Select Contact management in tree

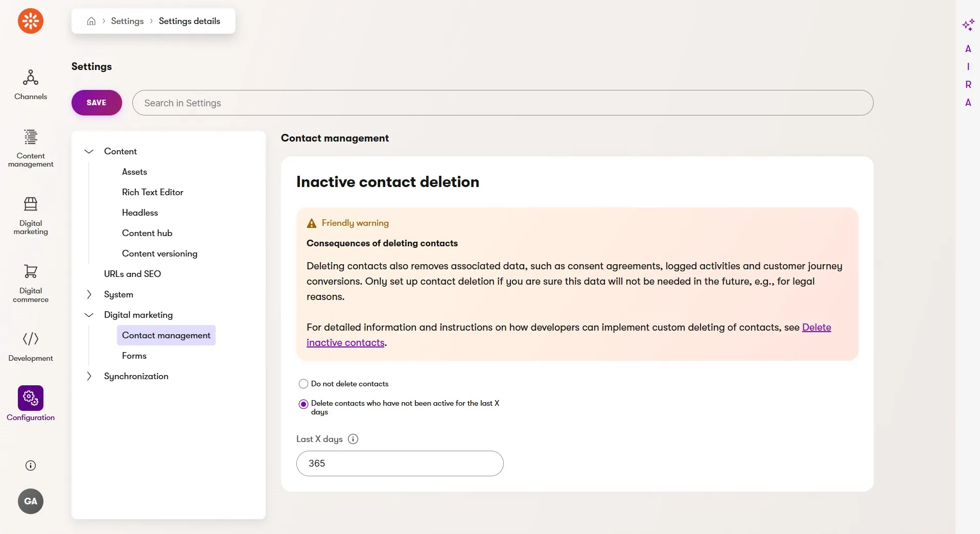coord(166,335)
